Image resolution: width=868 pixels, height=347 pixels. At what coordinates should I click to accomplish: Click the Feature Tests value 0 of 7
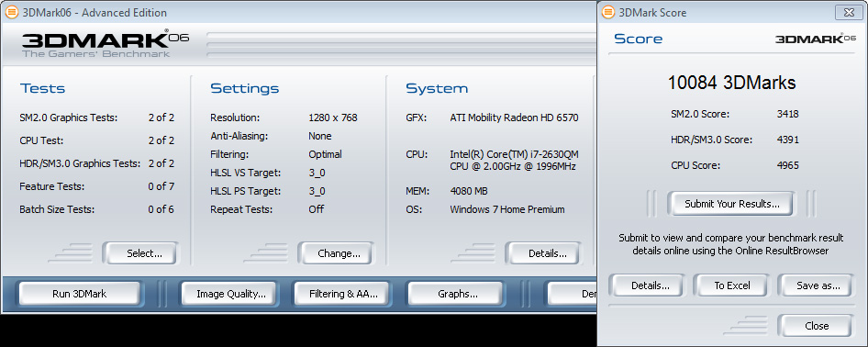(161, 186)
